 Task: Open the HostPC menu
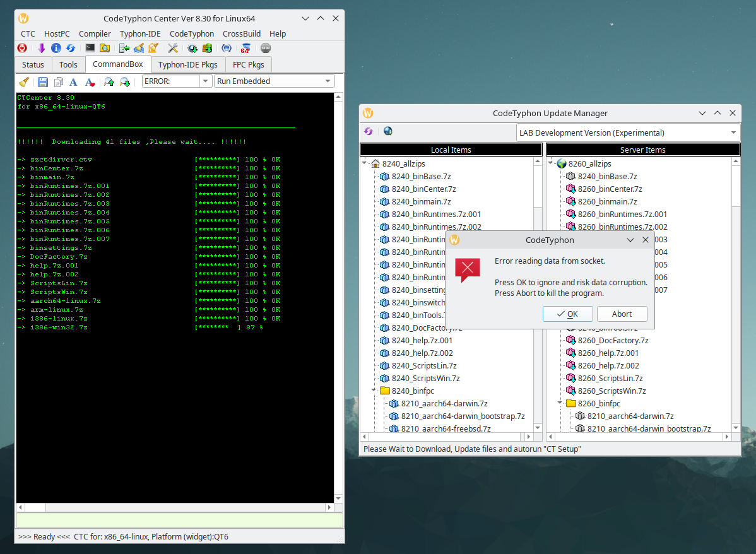(57, 33)
